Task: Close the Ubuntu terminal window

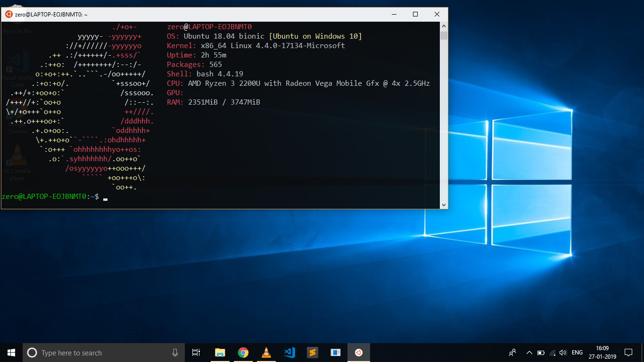Action: [437, 14]
